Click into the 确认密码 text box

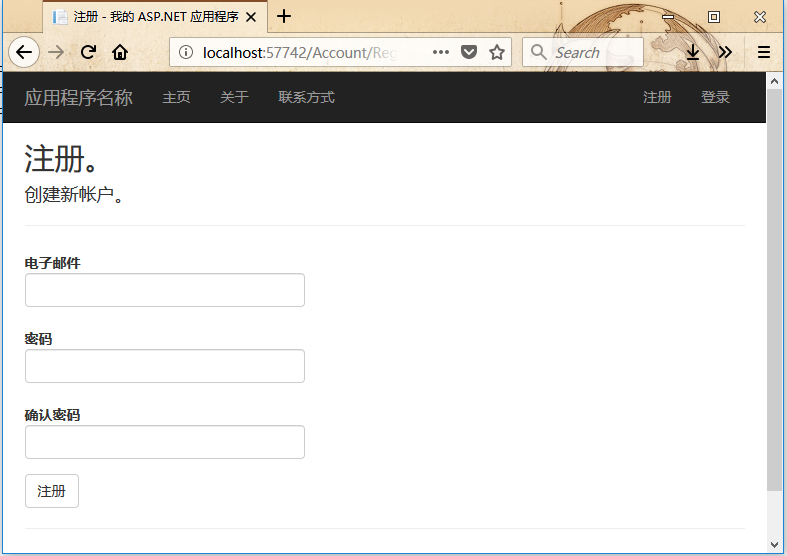(x=165, y=442)
